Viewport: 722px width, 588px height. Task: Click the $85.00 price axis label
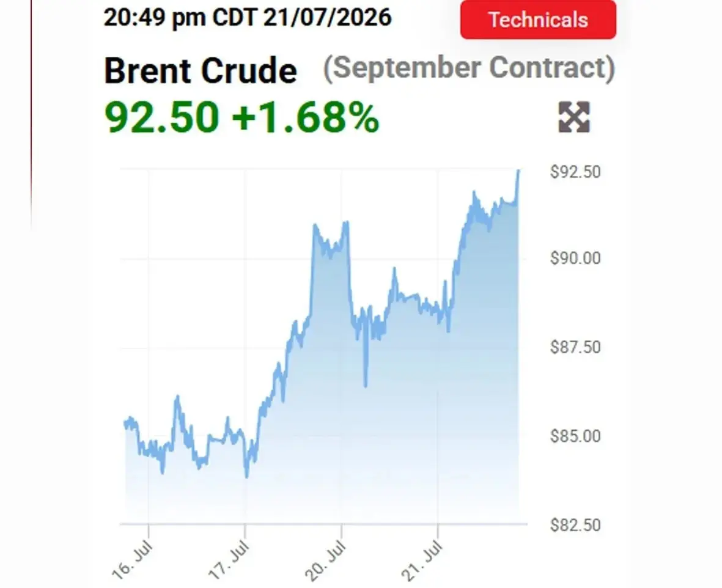(x=575, y=436)
